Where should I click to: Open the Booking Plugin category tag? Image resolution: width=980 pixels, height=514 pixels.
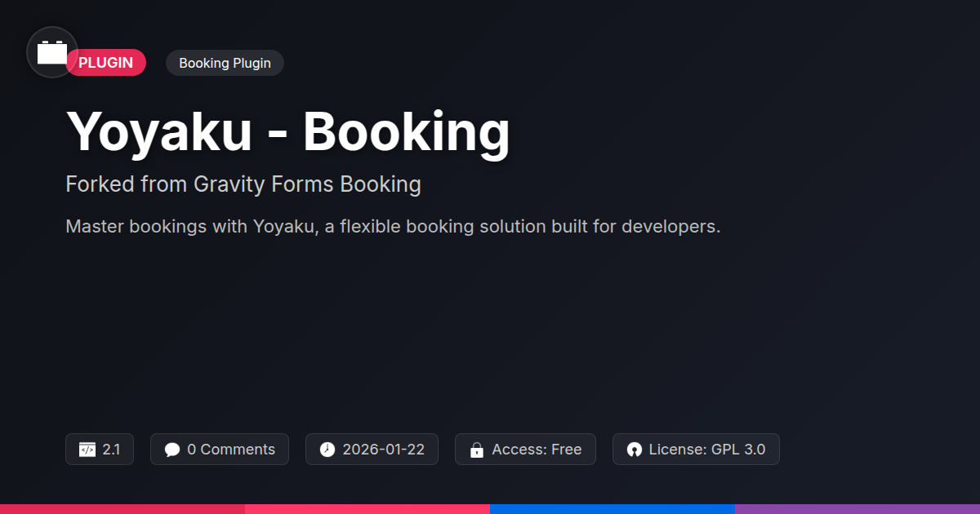[x=225, y=63]
